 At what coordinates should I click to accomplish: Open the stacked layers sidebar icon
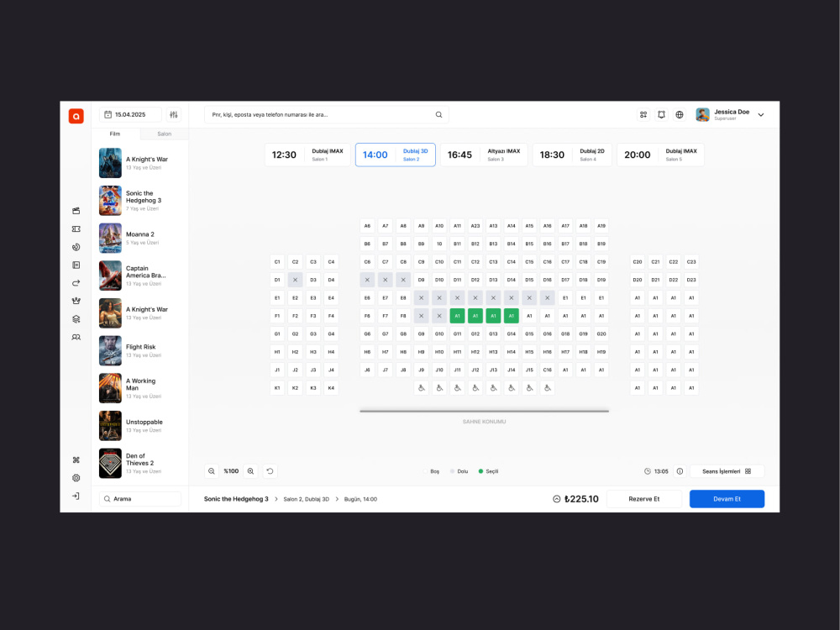[76, 318]
